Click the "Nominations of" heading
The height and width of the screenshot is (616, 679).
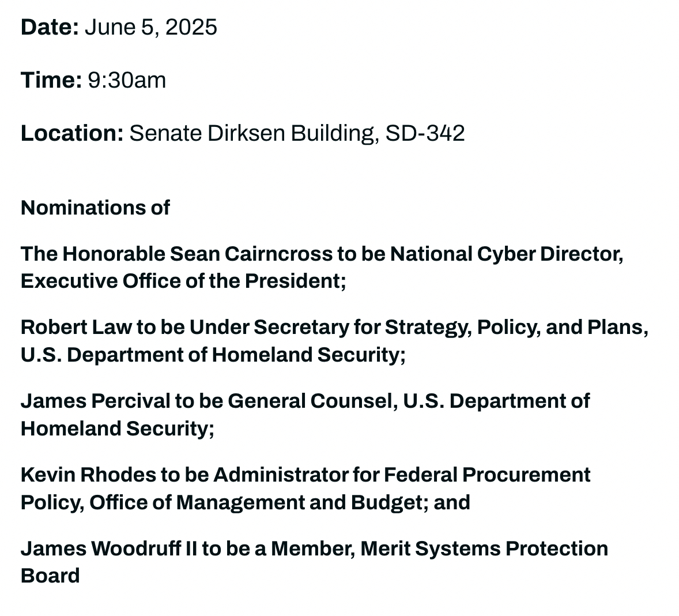pos(95,208)
